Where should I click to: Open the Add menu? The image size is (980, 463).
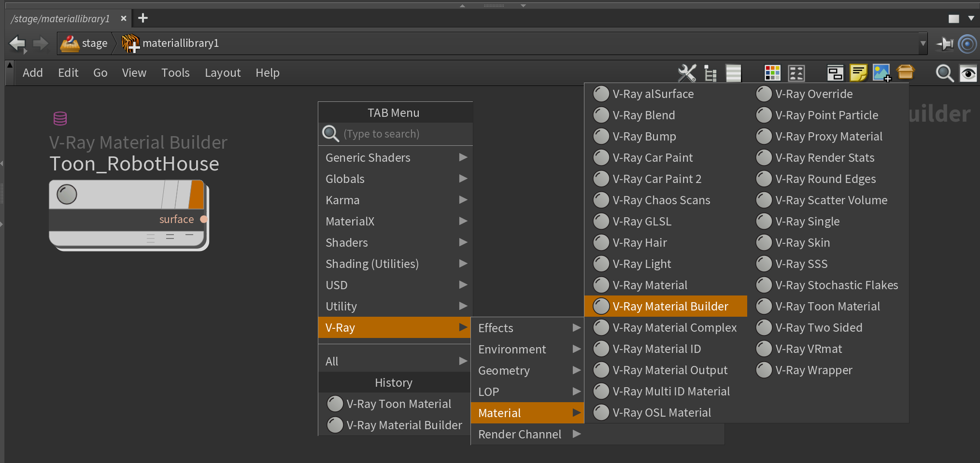click(x=33, y=73)
